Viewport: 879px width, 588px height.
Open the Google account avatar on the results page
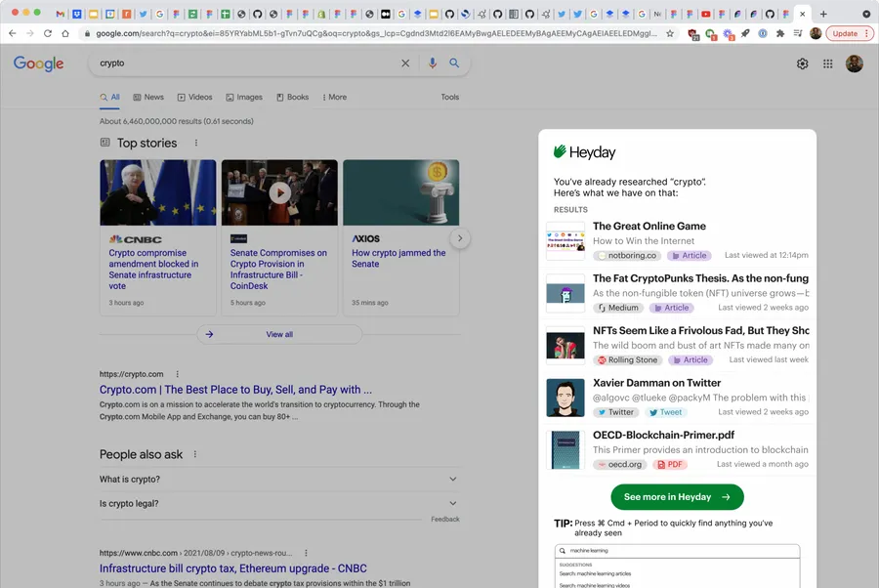(x=854, y=63)
